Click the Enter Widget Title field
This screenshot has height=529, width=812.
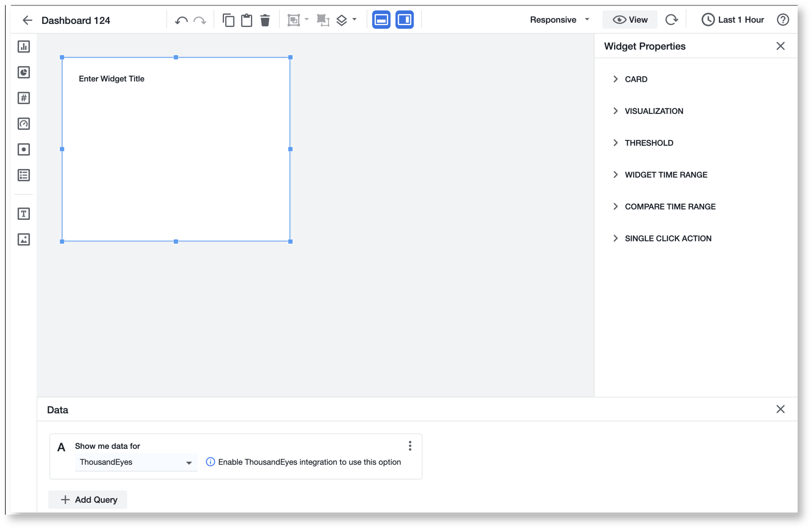(x=112, y=79)
